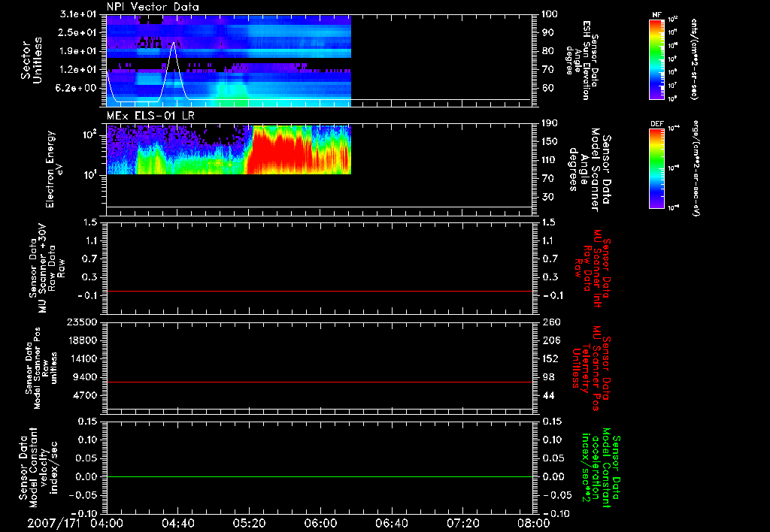Image resolution: width=770 pixels, height=532 pixels.
Task: Click the red high-flux region in ELS spectrogram
Action: point(280,152)
